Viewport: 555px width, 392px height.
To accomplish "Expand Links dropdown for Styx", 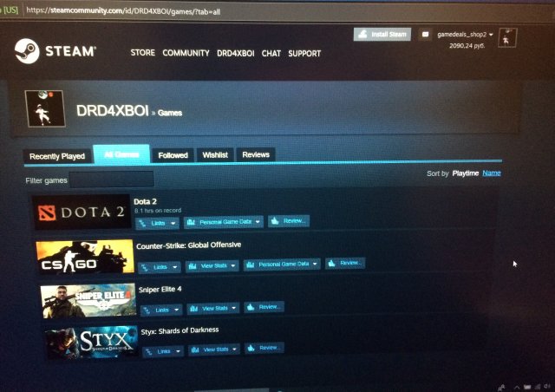I will [163, 351].
